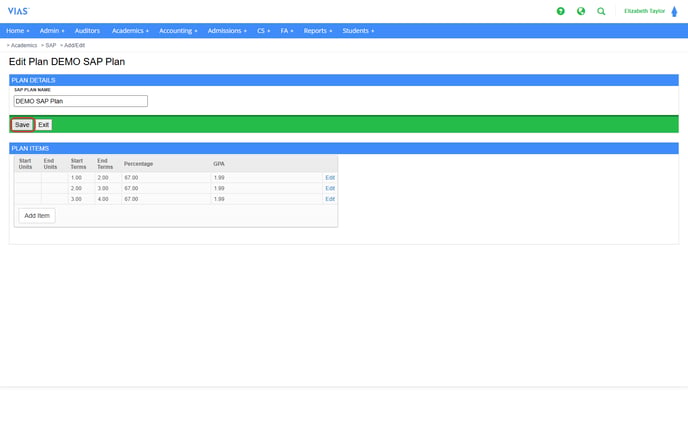Edit the 1.00 to 2.00 terms row
The width and height of the screenshot is (688, 421).
pyautogui.click(x=330, y=177)
